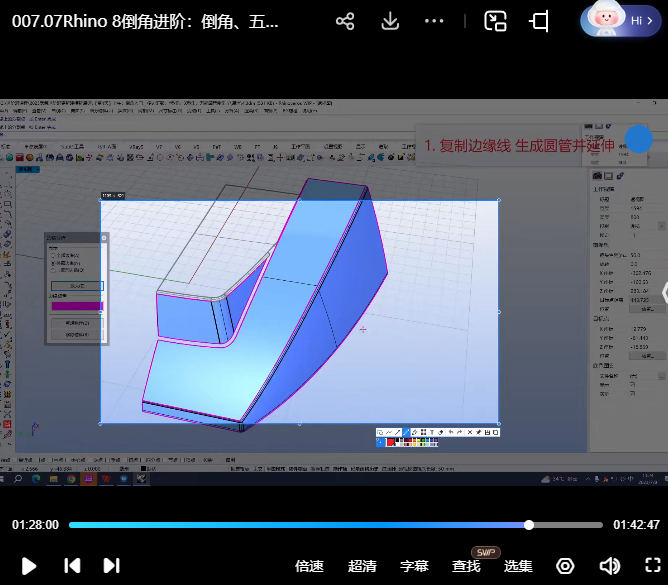
Task: Click the 查找 search button
Action: [x=466, y=566]
